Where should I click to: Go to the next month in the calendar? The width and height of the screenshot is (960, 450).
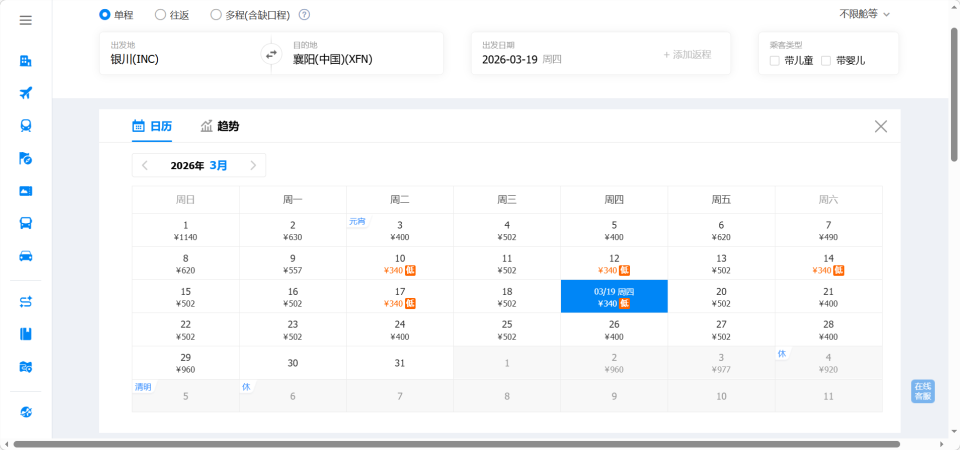click(x=253, y=165)
